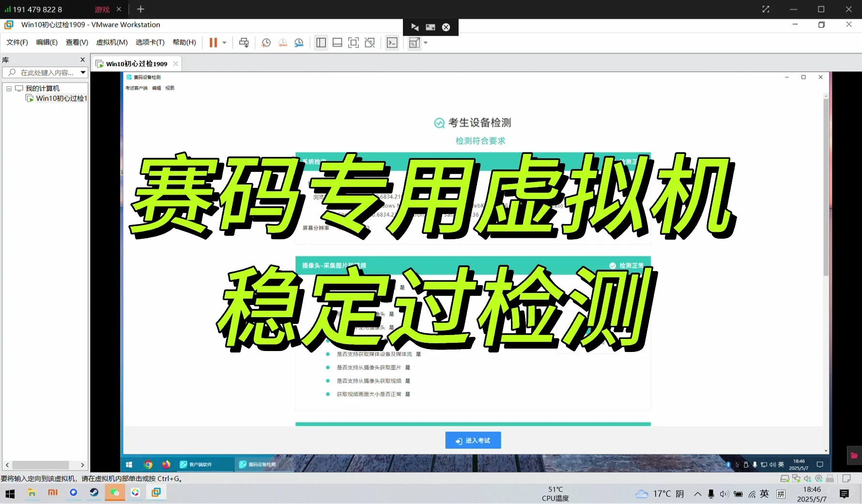The image size is (862, 504).
Task: Open the host action center notification icon
Action: click(x=844, y=494)
